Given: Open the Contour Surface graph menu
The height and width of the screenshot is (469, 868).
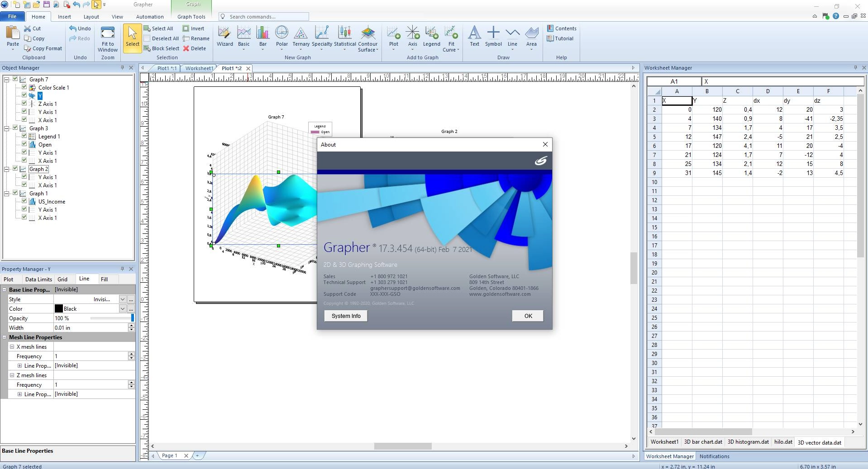Looking at the screenshot, I should click(367, 38).
